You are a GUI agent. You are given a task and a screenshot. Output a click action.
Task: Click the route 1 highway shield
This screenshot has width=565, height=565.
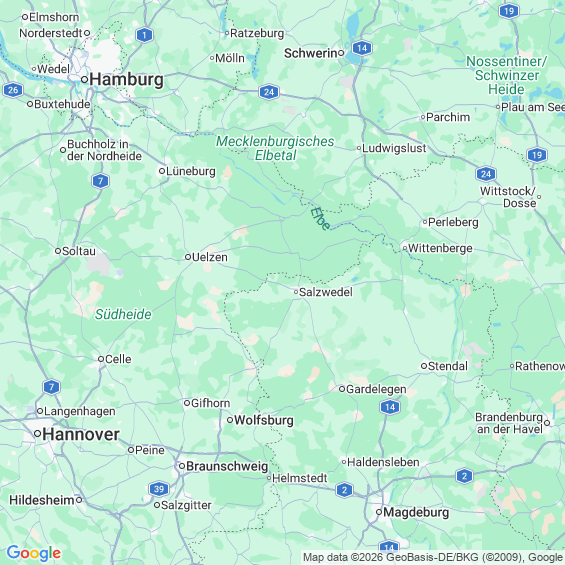point(144,35)
